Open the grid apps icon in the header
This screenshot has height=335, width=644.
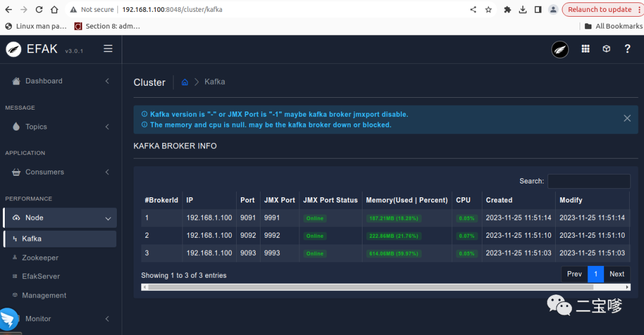point(586,49)
